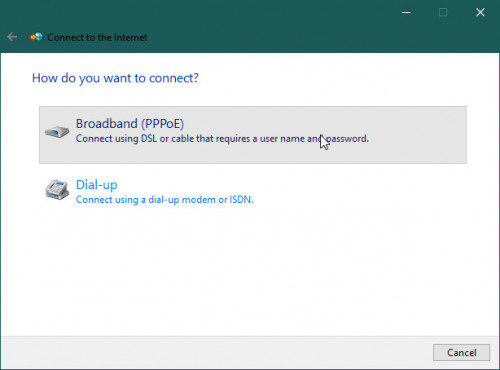Screen dimensions: 500x370
Task: Click the Cancel button
Action: tap(461, 353)
